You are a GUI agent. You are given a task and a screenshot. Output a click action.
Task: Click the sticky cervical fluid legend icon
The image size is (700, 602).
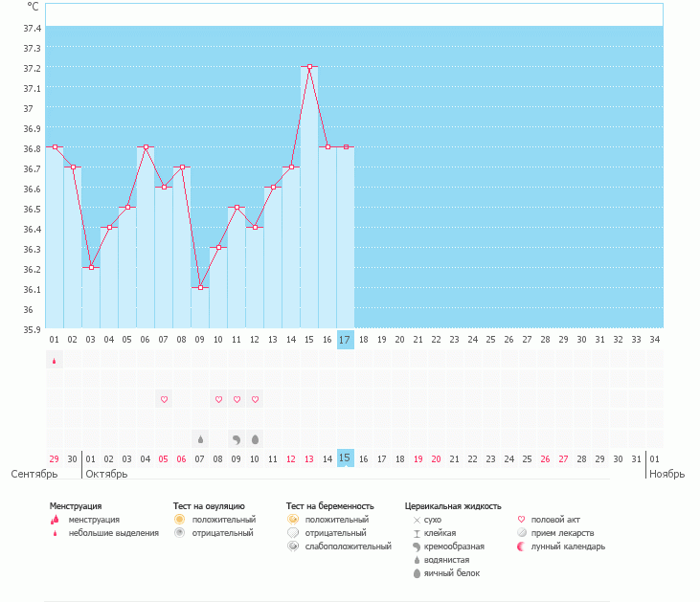(417, 533)
